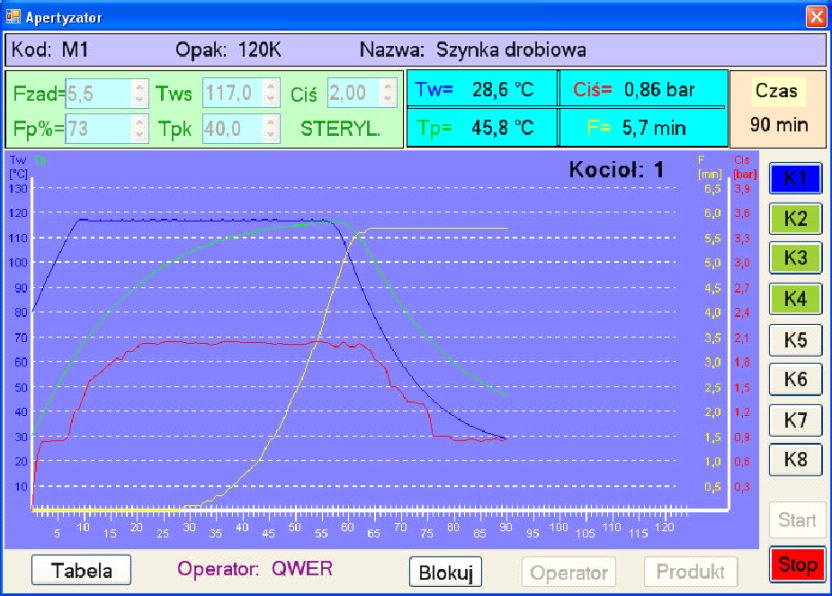The width and height of the screenshot is (832, 596).
Task: Select boiler K8 button
Action: pos(795,460)
